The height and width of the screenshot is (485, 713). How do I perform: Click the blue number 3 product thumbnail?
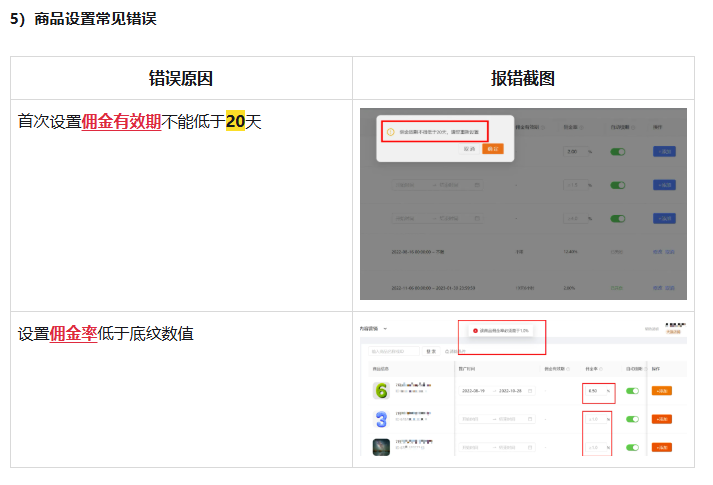click(380, 419)
